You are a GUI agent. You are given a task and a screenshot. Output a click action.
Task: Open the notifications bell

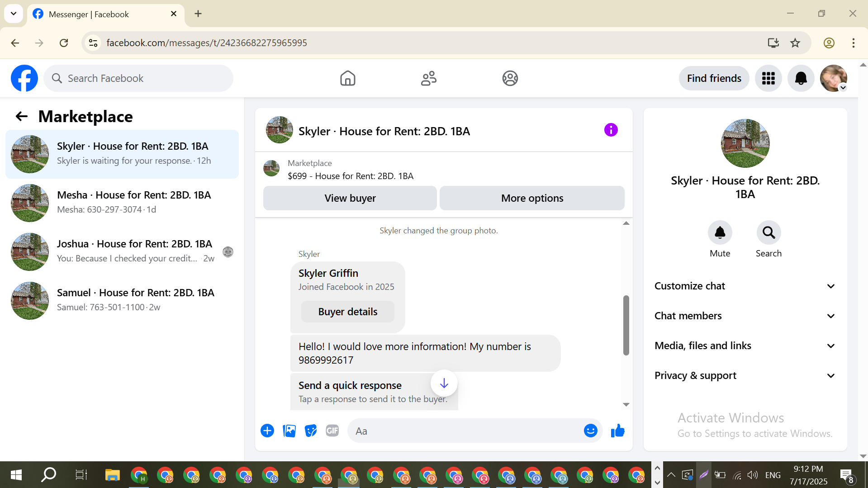(801, 78)
